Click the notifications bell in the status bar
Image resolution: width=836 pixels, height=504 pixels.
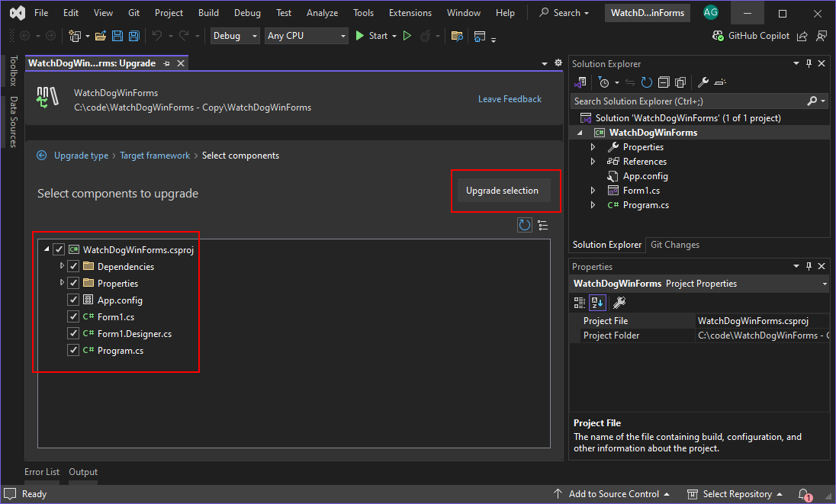(x=804, y=494)
